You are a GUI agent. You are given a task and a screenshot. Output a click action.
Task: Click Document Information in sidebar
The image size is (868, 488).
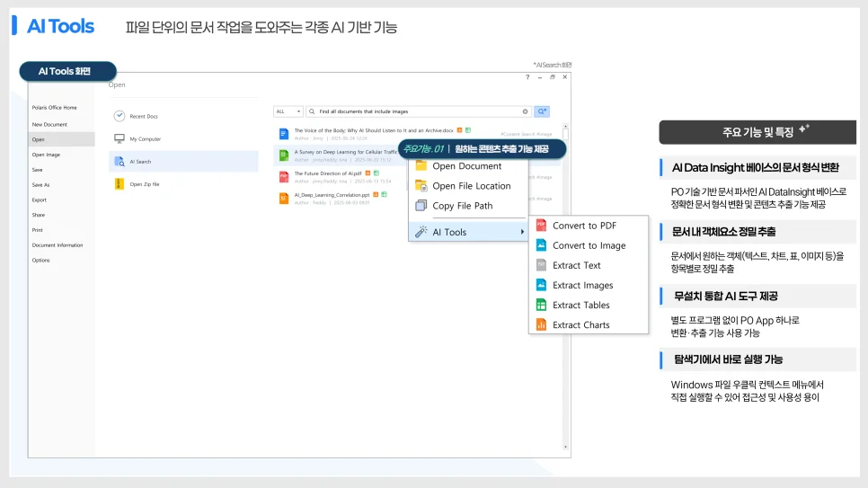(x=57, y=244)
